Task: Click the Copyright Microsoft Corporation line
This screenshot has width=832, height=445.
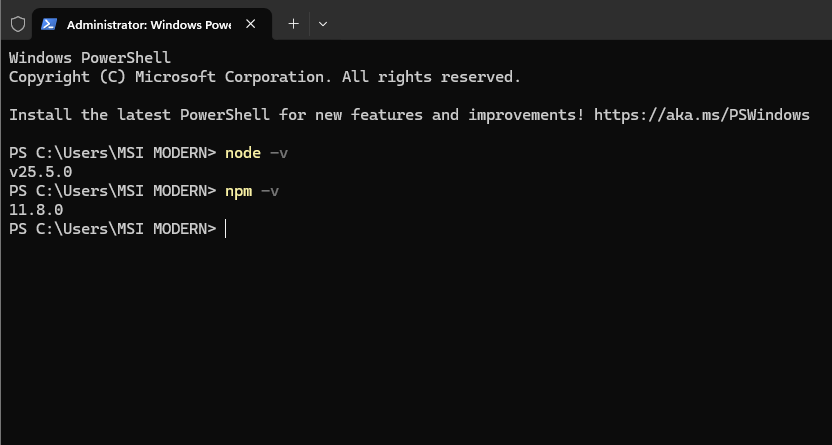Action: point(265,77)
